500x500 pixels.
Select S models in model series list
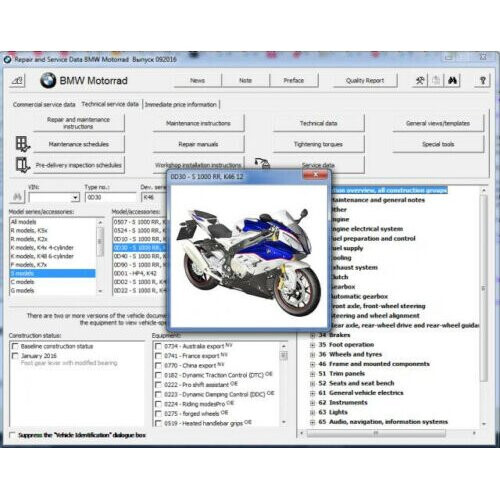tap(53, 273)
